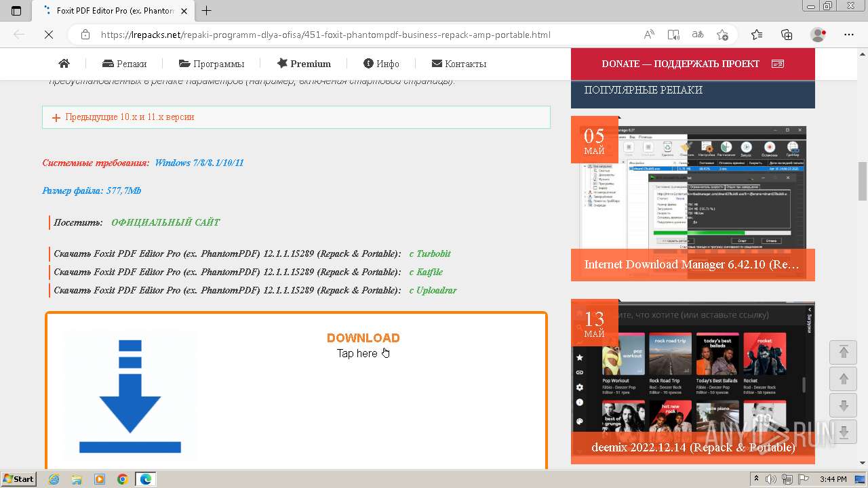Open Internet Download Manager 6.42.10 repack
Screen dimensions: 868x488
coord(692,265)
